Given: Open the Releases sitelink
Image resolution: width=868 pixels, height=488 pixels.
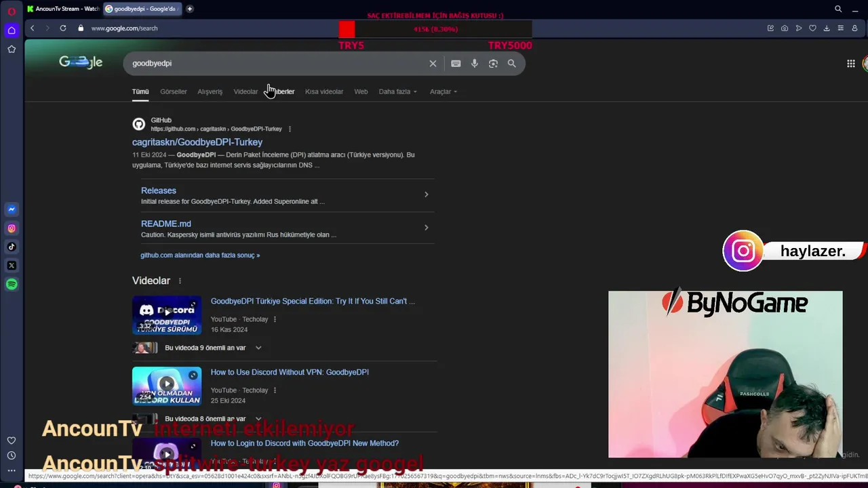Looking at the screenshot, I should (x=159, y=190).
